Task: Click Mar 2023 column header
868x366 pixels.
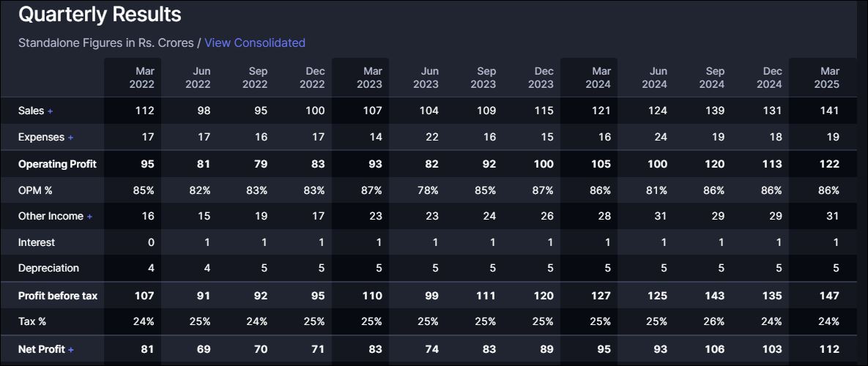Action: 372,78
